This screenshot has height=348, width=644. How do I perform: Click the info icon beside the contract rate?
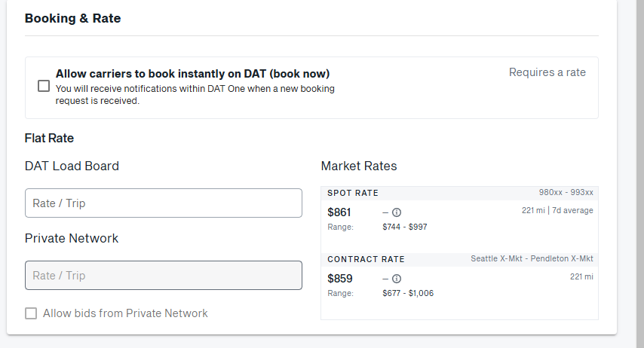point(397,279)
